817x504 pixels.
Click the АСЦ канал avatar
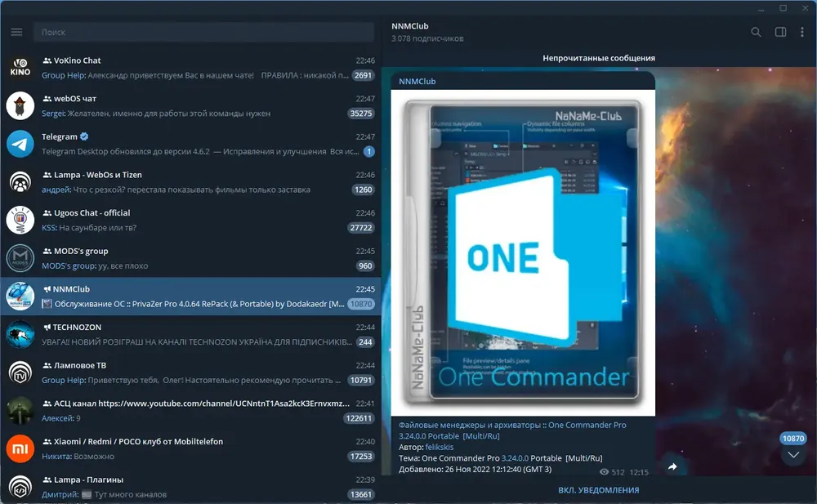(x=20, y=410)
